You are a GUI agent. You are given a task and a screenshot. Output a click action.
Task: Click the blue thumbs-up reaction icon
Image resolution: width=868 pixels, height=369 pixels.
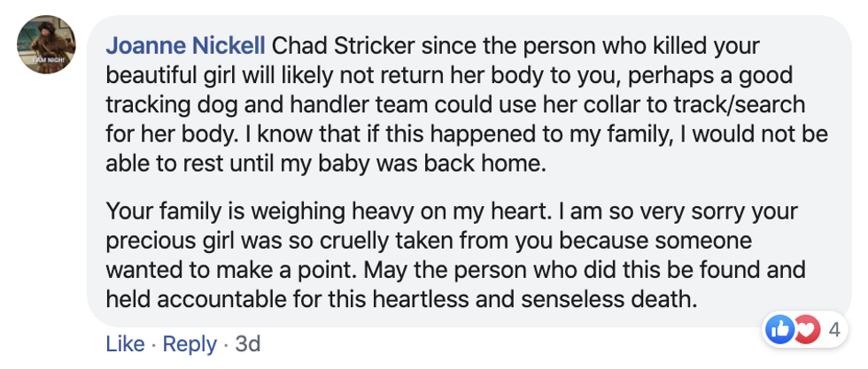(780, 331)
